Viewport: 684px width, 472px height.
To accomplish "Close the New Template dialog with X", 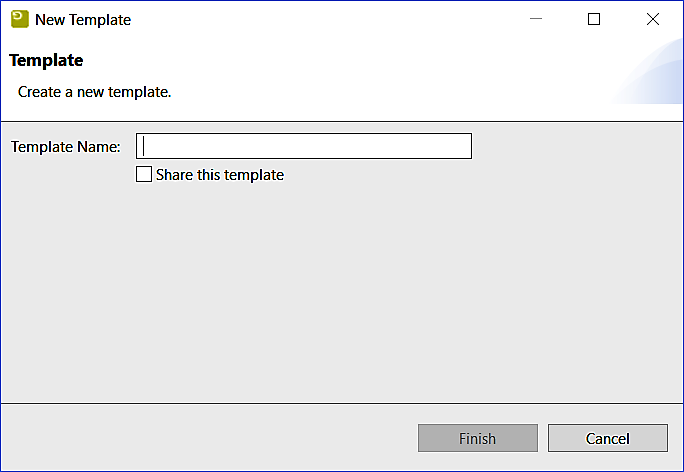I will pyautogui.click(x=653, y=19).
